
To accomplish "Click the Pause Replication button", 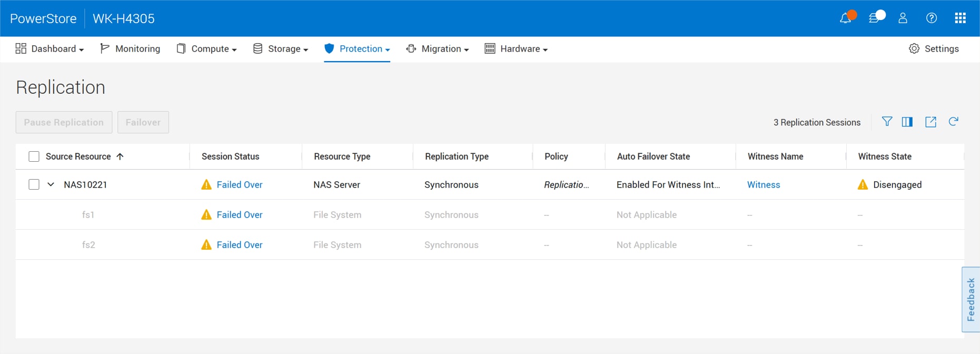I will pos(64,122).
